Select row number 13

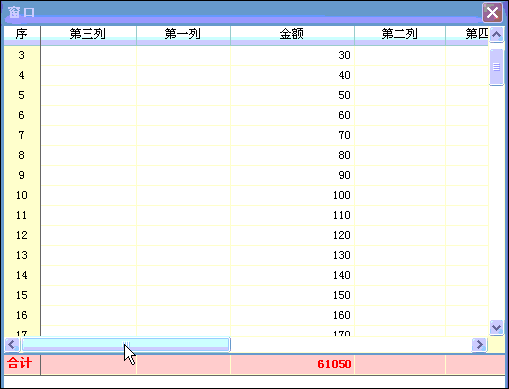pos(22,255)
